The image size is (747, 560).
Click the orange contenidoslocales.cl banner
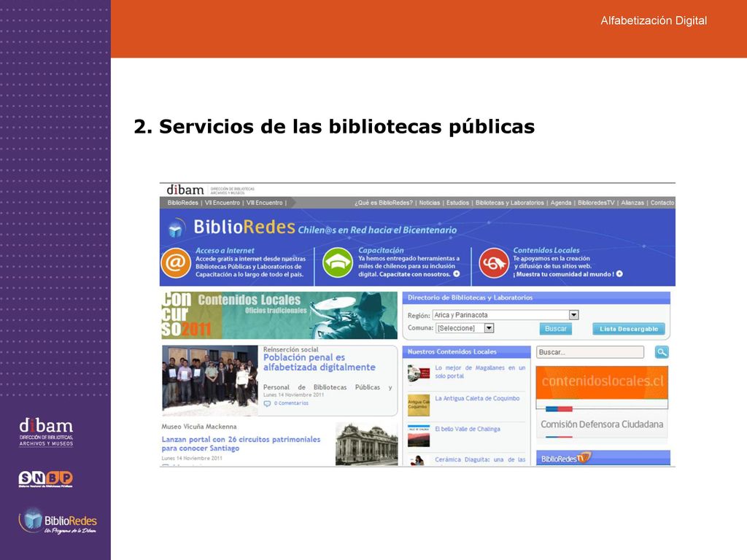pos(602,382)
